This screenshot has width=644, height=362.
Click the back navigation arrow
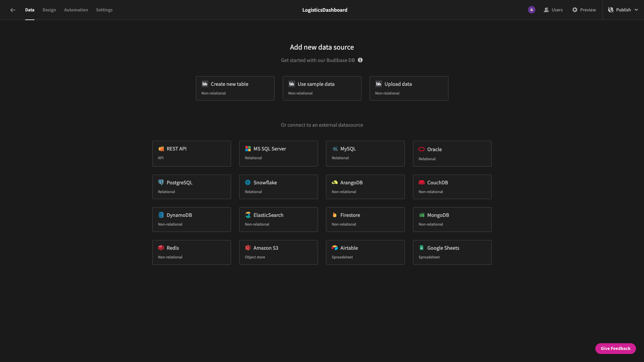[x=12, y=10]
